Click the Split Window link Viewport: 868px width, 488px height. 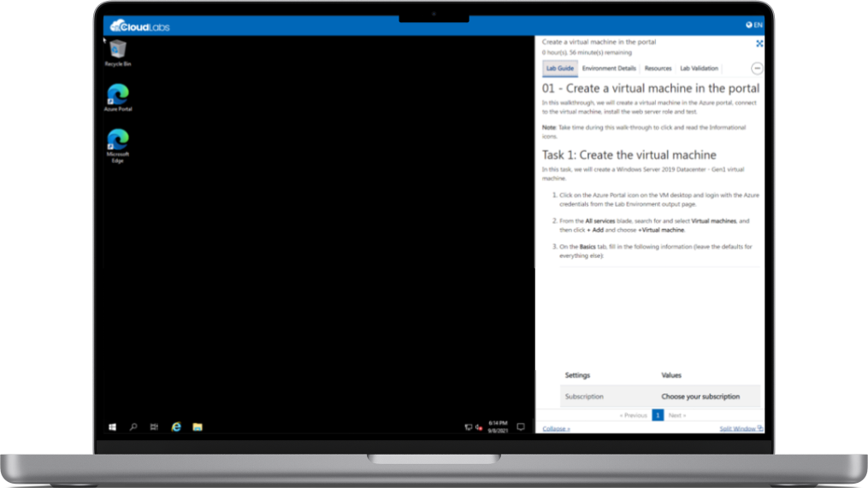741,428
